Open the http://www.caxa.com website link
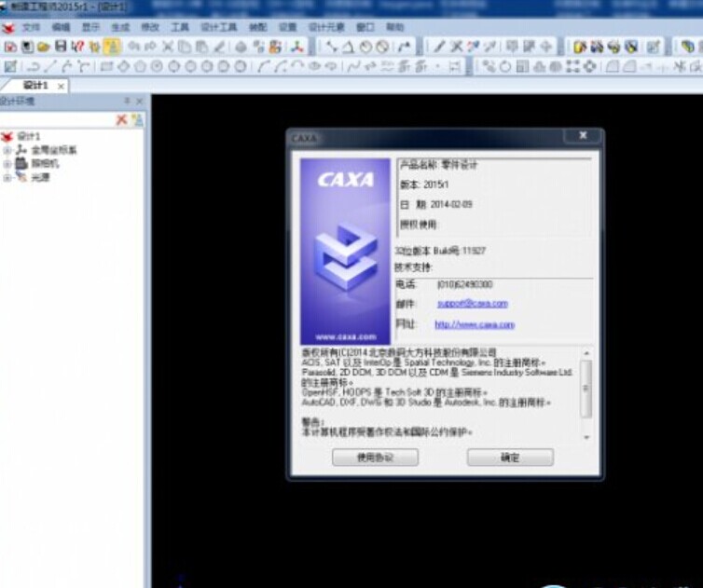This screenshot has width=703, height=588. [x=475, y=324]
